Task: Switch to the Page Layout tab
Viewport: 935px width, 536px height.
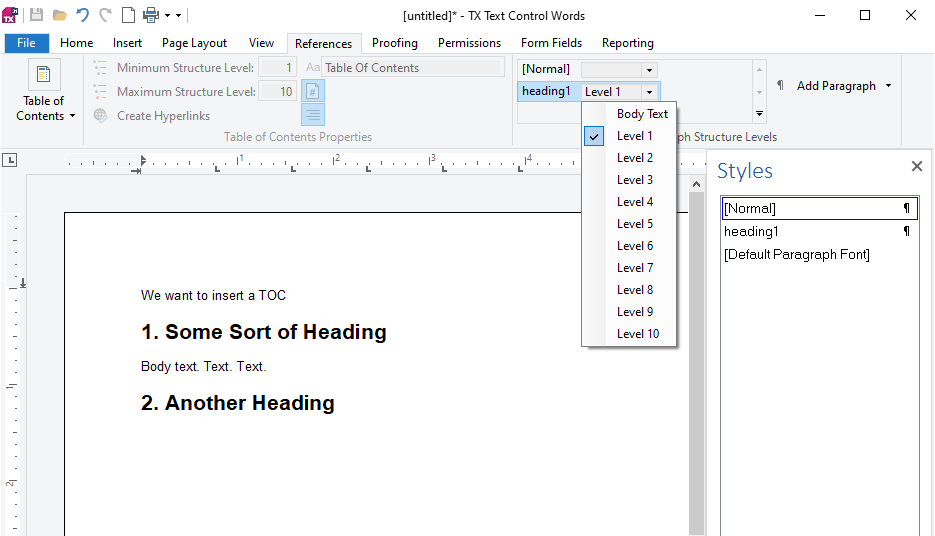Action: (x=194, y=43)
